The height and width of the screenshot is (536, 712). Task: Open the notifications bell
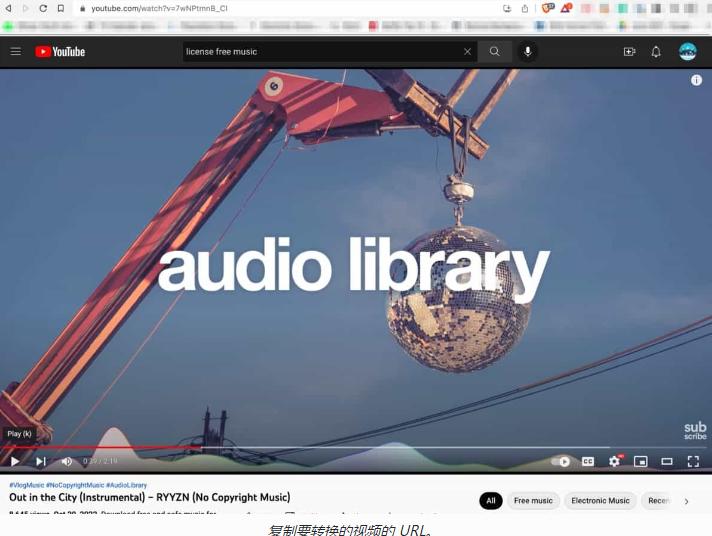click(x=656, y=52)
